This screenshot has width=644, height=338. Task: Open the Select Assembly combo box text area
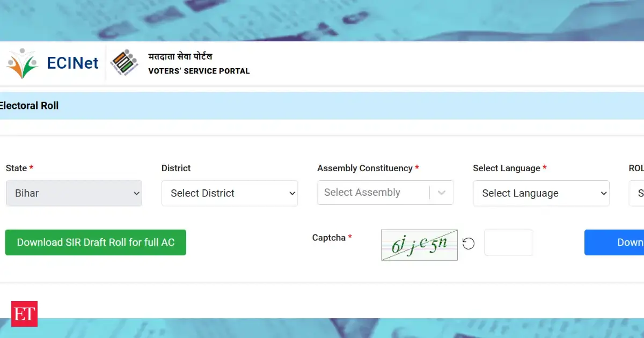coord(373,193)
